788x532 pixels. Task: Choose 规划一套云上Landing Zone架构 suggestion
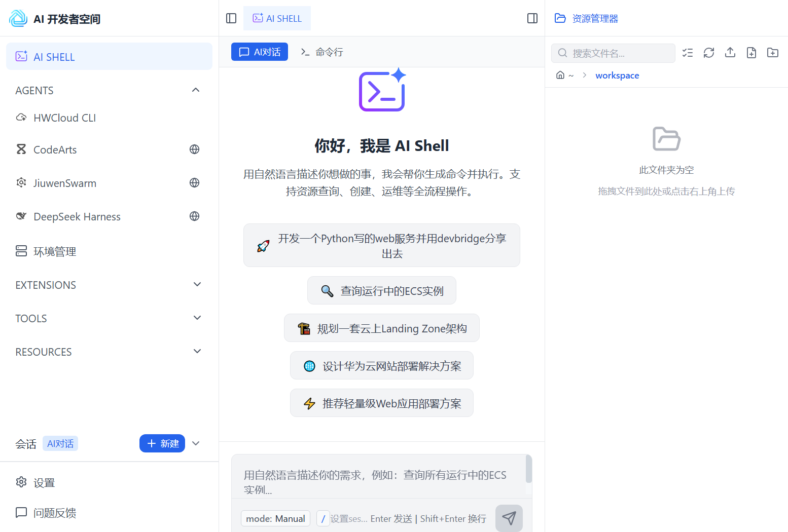coord(382,328)
